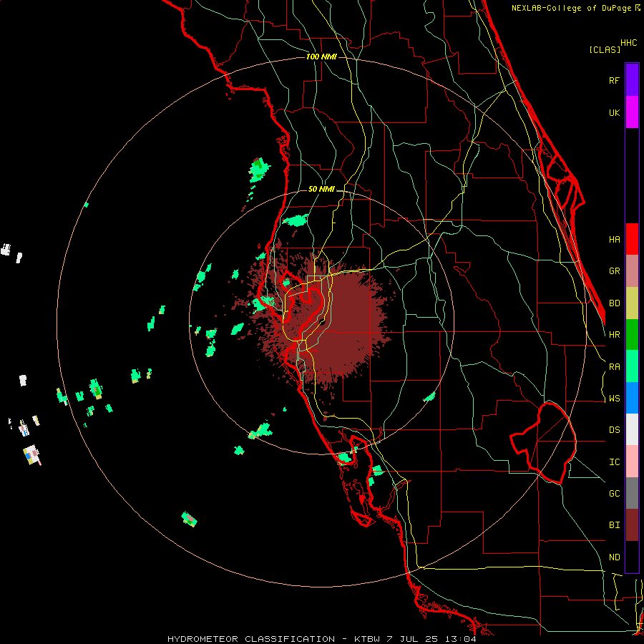
Task: Click the WS legend label text
Action: pyautogui.click(x=615, y=399)
